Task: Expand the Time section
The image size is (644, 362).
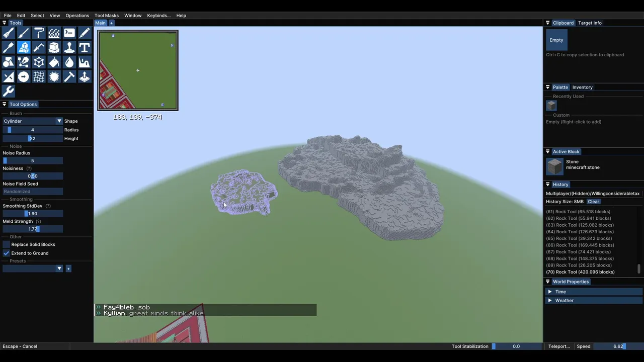Action: (x=594, y=292)
